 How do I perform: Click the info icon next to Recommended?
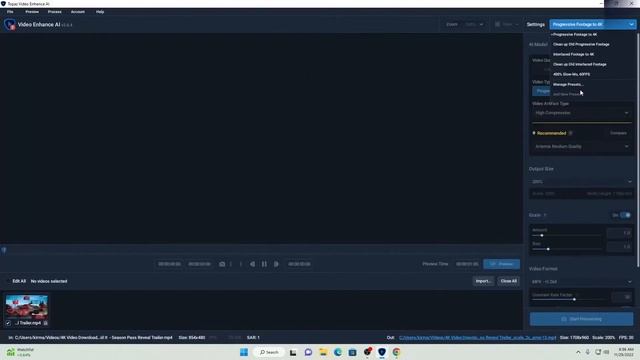coord(571,133)
